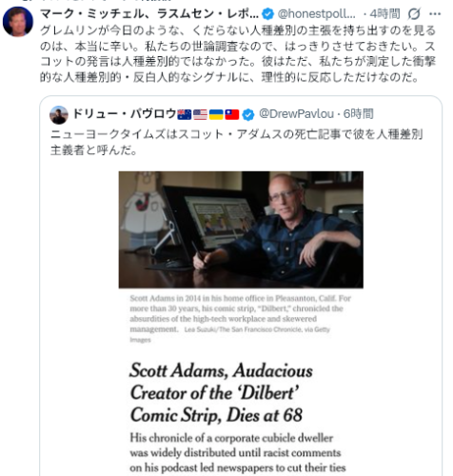The height and width of the screenshot is (476, 453).
Task: Click verified badge beside マーク・ミッチェル name
Action: [x=268, y=14]
